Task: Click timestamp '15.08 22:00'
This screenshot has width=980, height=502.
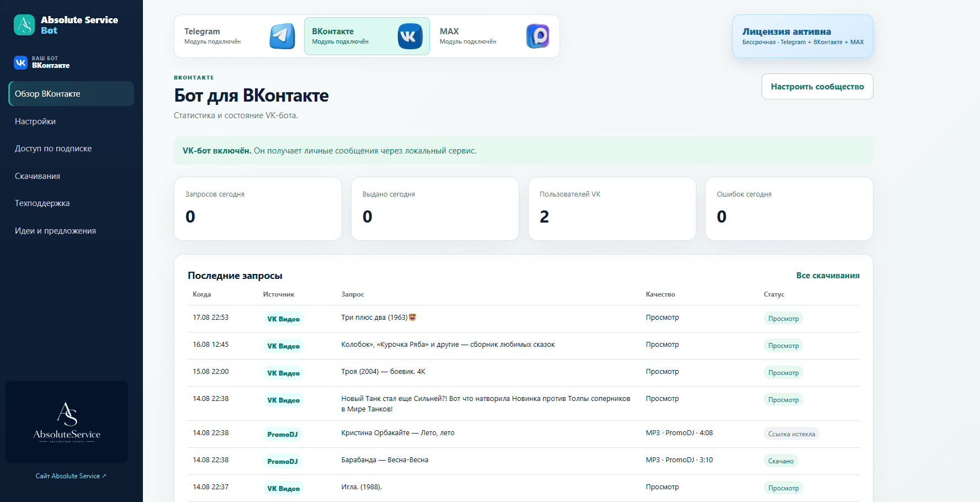Action: click(210, 372)
